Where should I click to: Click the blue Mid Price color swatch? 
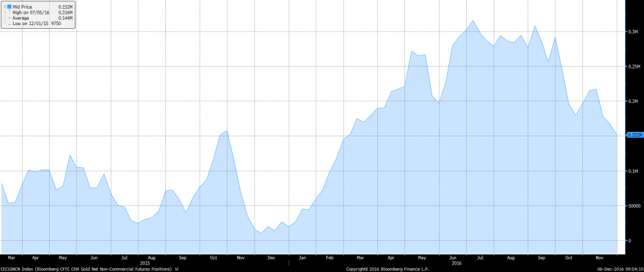pos(9,6)
